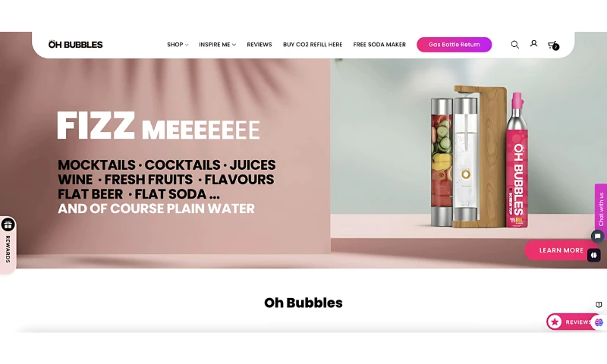Open the REWARDS side tab
Screen dimensions: 607x364
[x=8, y=249]
